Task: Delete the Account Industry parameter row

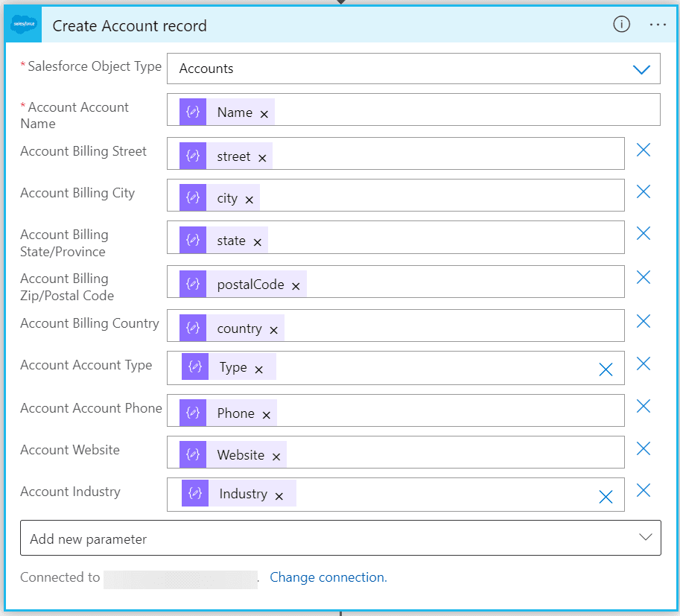Action: point(644,491)
